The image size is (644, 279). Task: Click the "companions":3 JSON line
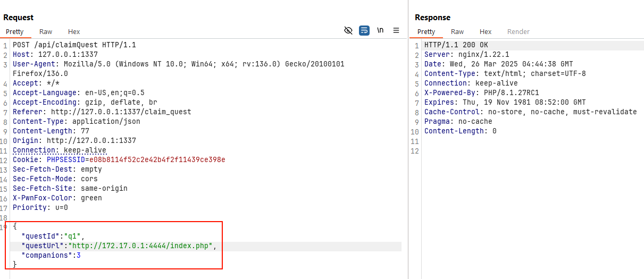(51, 256)
